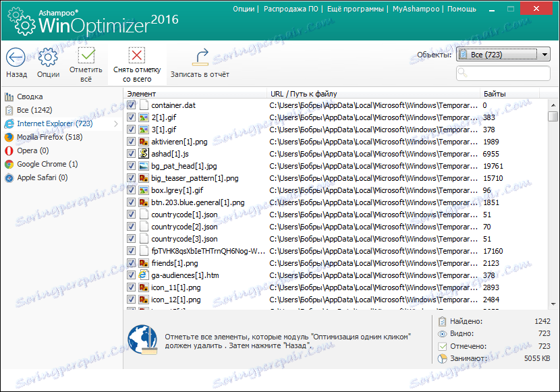The height and width of the screenshot is (392, 560).
Task: Click the ga-audiences[1].htm IE file icon
Action: click(144, 275)
